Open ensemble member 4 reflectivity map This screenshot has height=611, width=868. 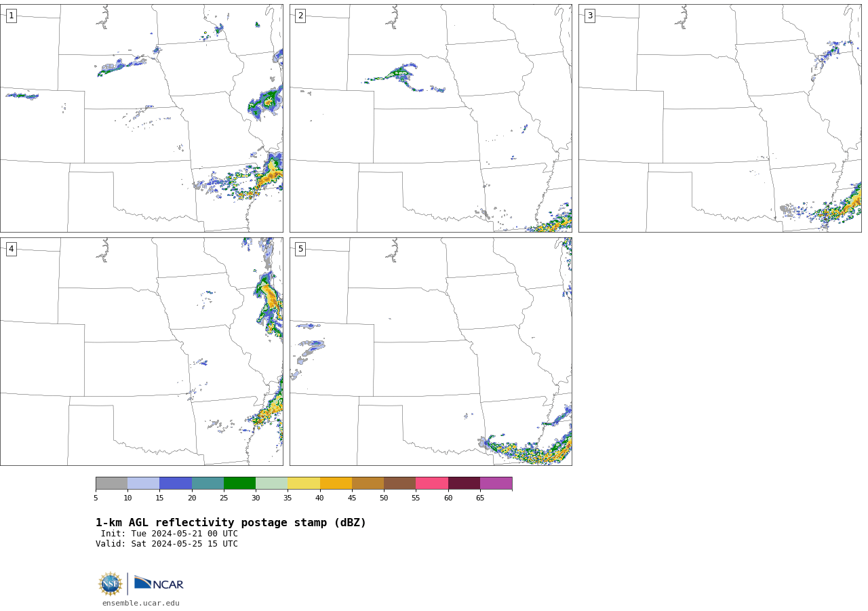point(141,351)
